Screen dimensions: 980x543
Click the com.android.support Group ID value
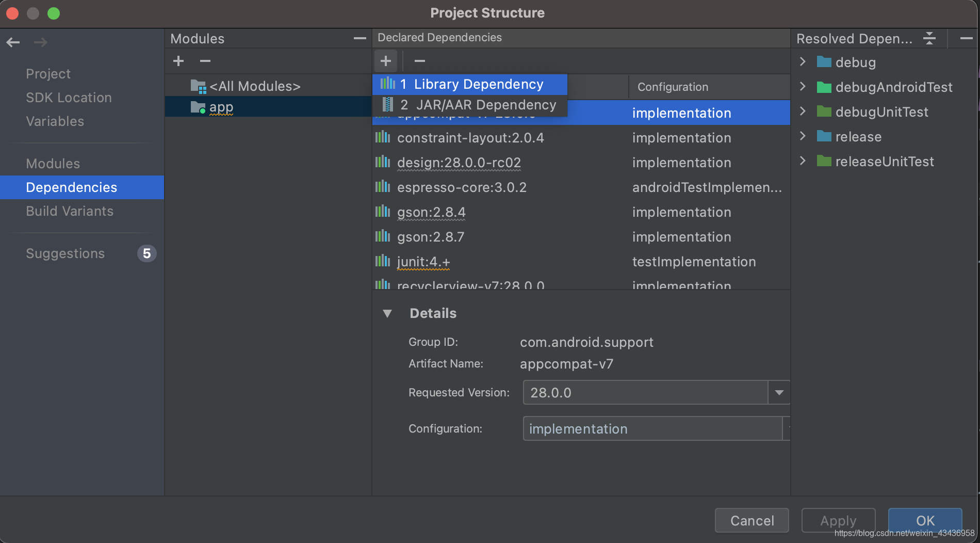point(586,342)
